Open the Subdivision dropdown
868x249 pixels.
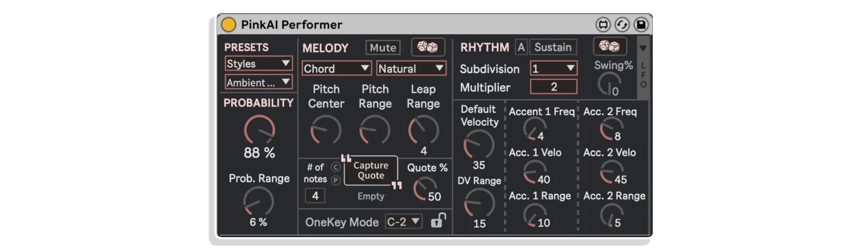554,69
